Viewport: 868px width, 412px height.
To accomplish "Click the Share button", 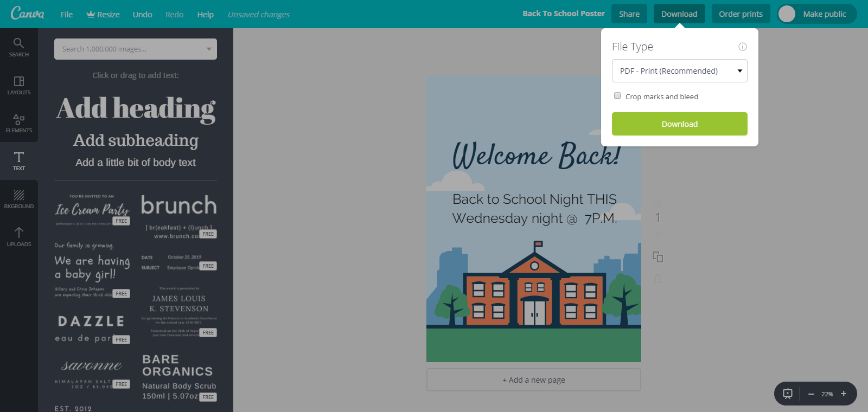I will tap(629, 14).
